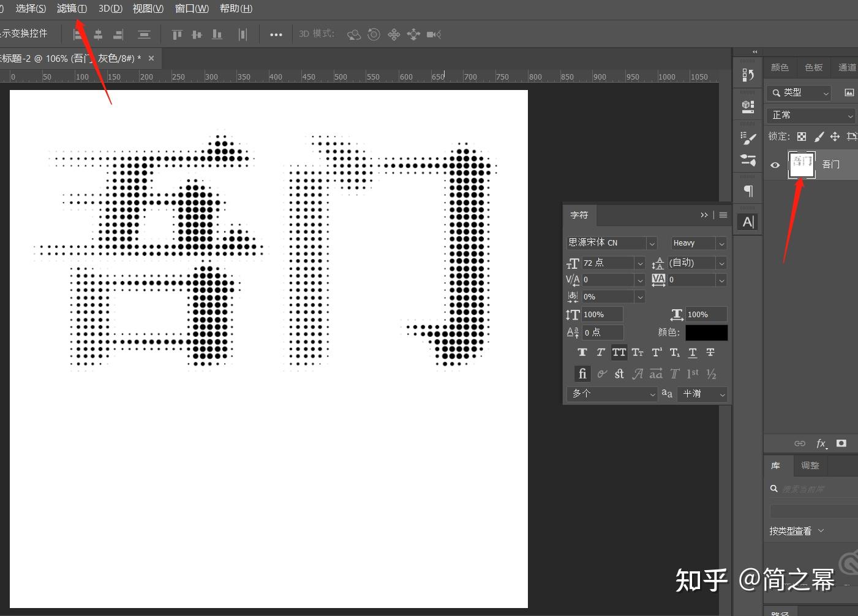
Task: Open the Brush Settings panel icon
Action: tap(748, 138)
